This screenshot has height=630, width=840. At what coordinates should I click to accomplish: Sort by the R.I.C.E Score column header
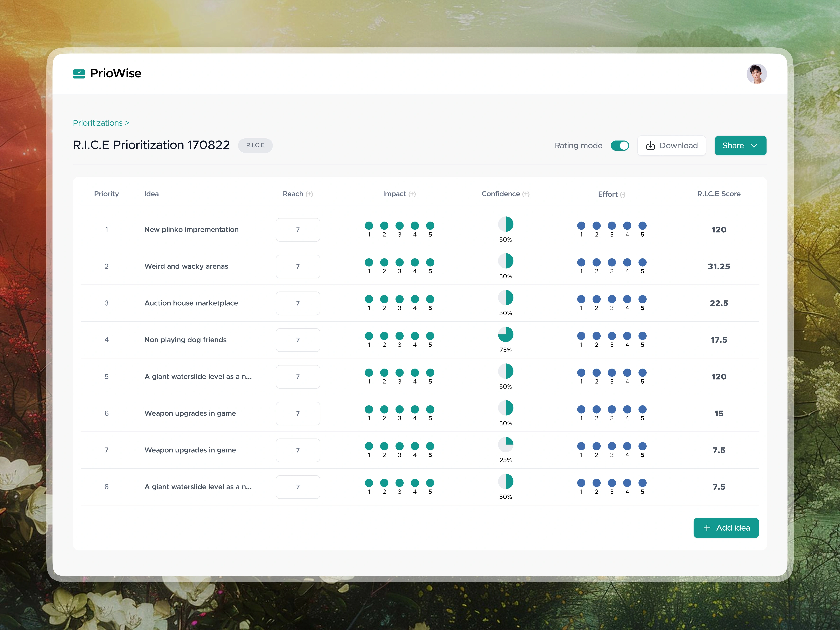(719, 194)
